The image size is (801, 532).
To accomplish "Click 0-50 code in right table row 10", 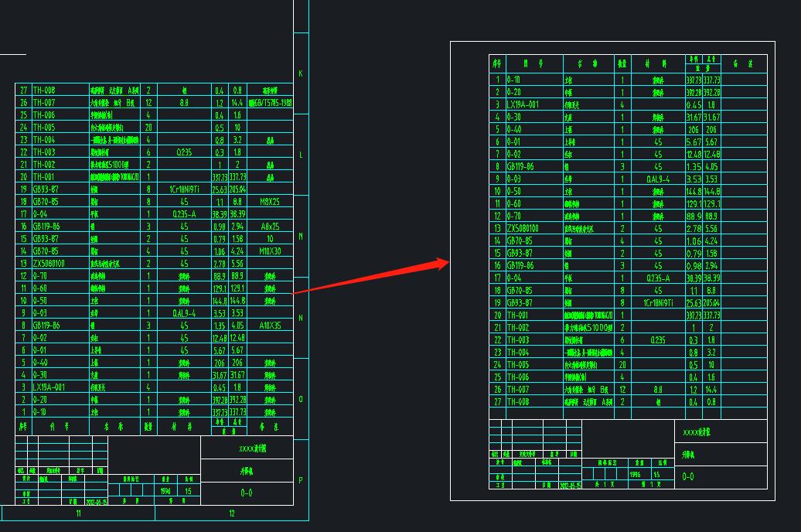I will pos(514,191).
